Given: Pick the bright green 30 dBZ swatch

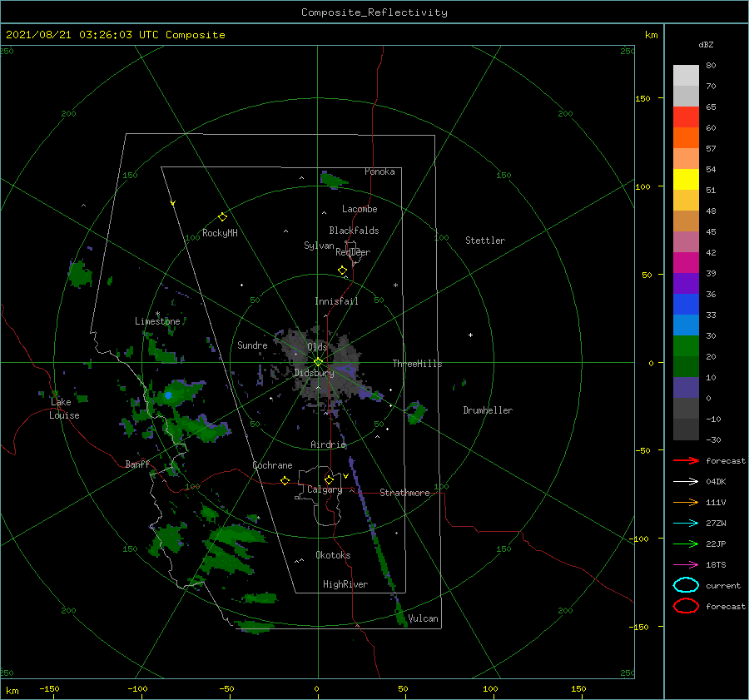Looking at the screenshot, I should [686, 345].
